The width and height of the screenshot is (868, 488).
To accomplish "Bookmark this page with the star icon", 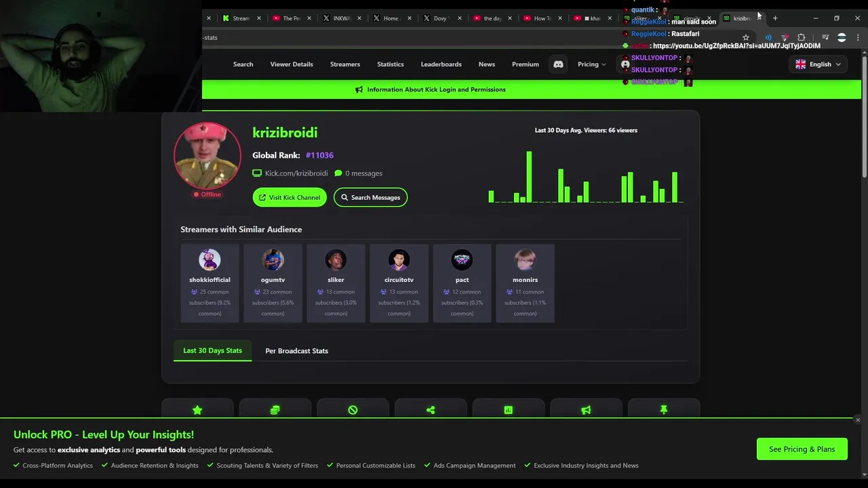I will [746, 37].
